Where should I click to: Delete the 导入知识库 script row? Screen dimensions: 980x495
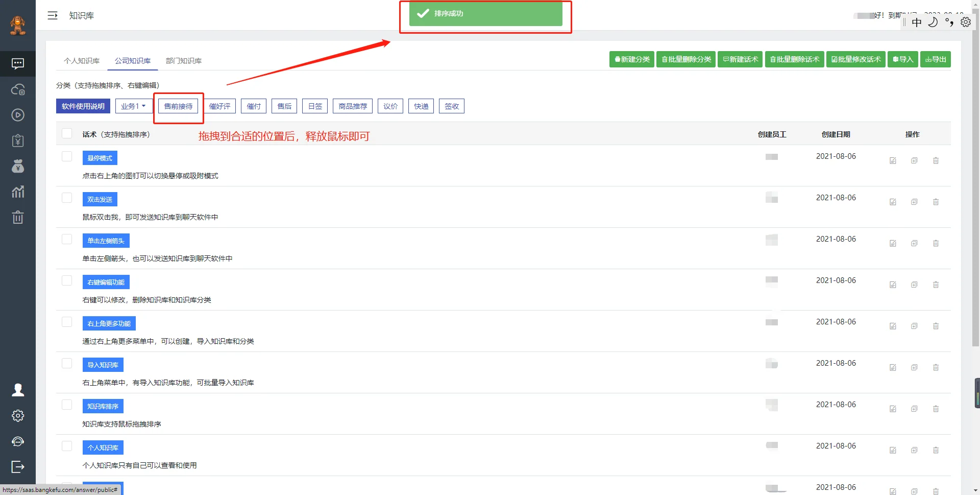[x=936, y=367]
